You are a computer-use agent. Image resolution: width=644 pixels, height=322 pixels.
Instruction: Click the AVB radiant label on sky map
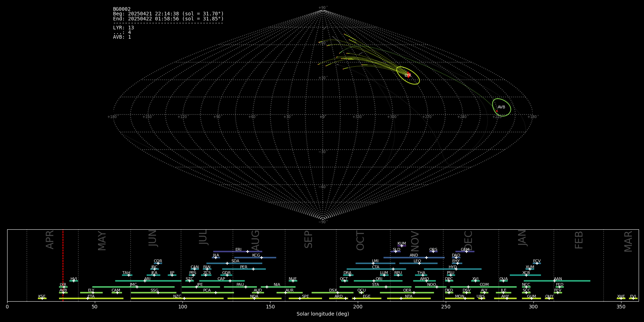[501, 107]
